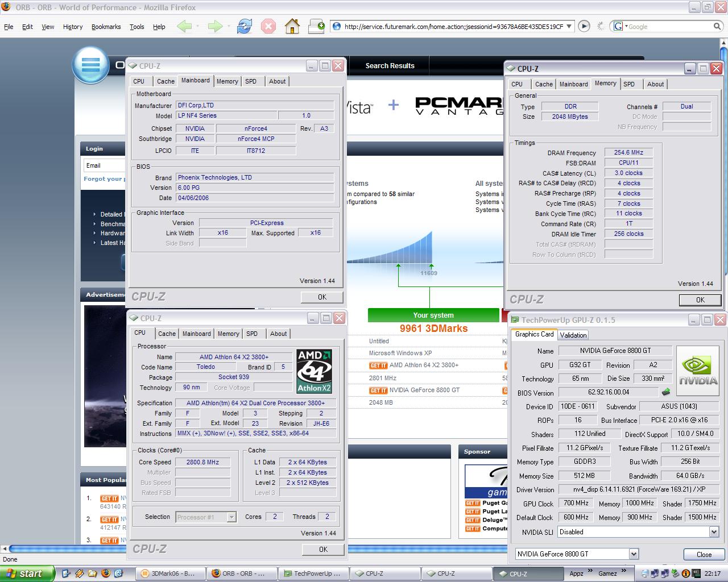Click the Google search input box

click(669, 27)
